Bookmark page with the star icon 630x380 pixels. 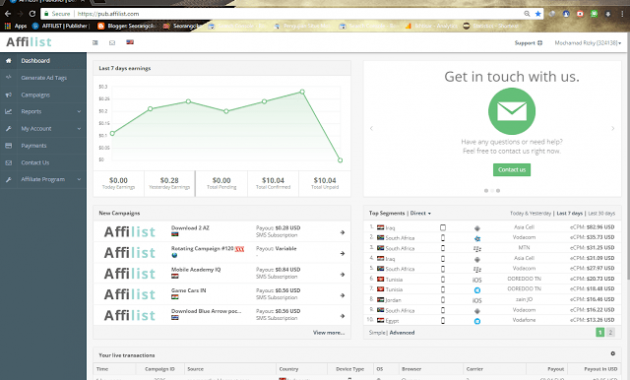[538, 14]
